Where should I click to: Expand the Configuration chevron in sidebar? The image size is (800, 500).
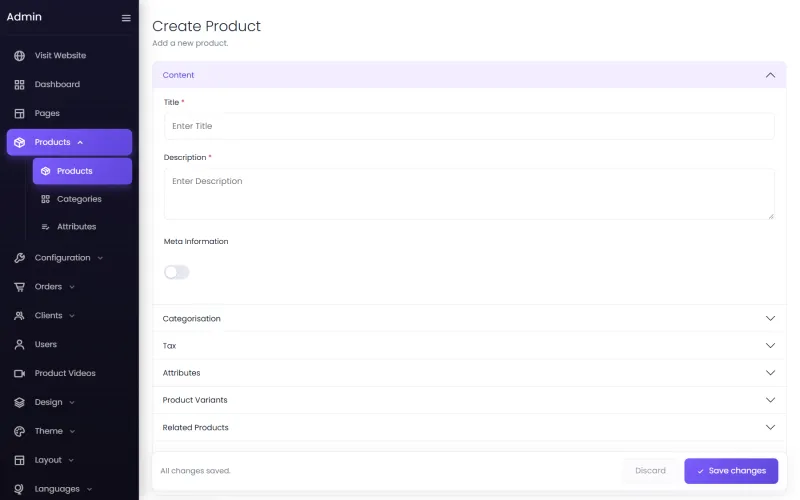click(100, 258)
